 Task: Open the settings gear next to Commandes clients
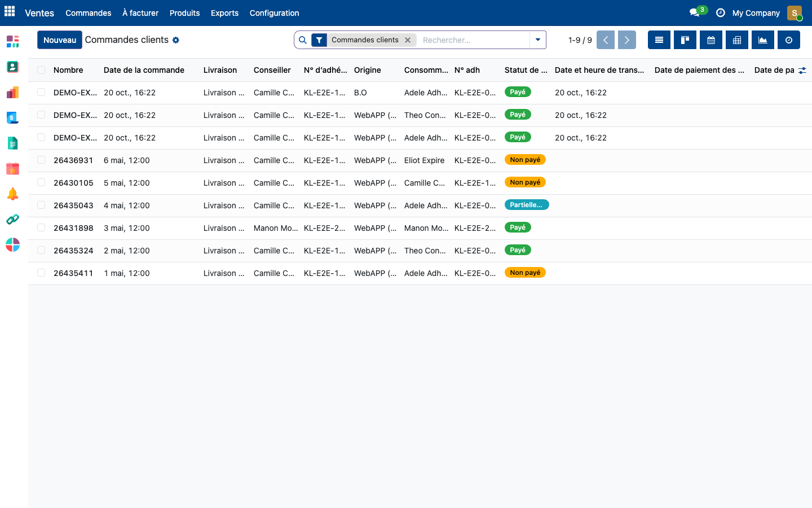pyautogui.click(x=176, y=40)
